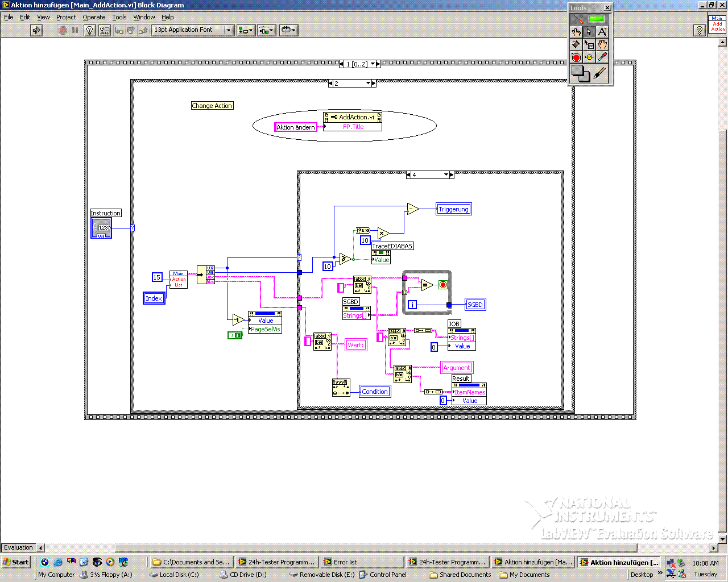This screenshot has width=728, height=582.
Task: Select the Set Color paintbrush tool
Action: click(600, 73)
